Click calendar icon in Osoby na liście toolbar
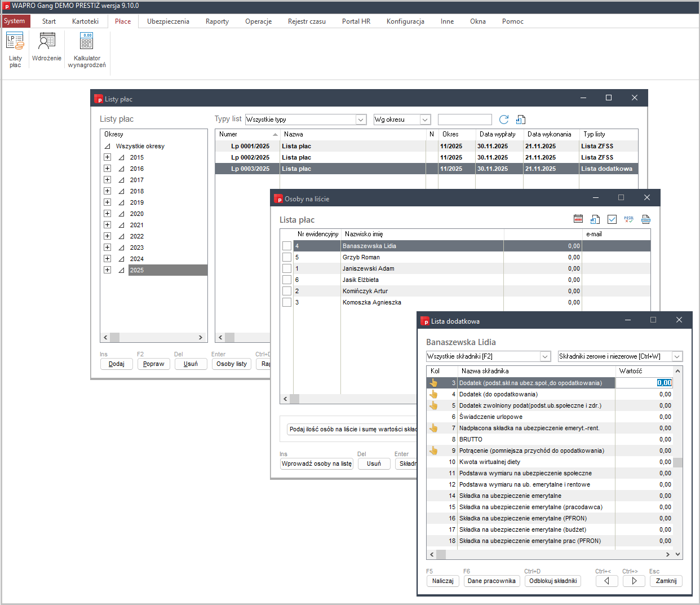Image resolution: width=700 pixels, height=605 pixels. (x=578, y=219)
